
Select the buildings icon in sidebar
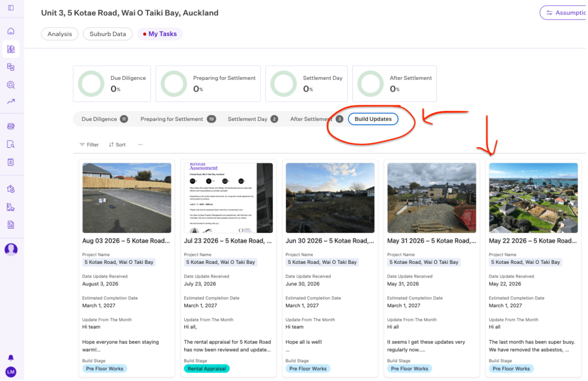pos(11,49)
